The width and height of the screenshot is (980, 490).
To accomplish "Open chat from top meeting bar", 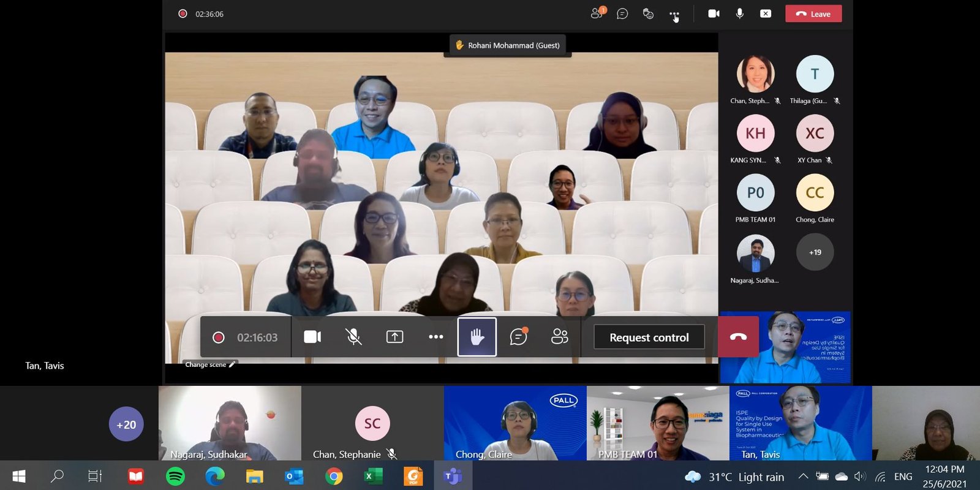I will click(x=622, y=13).
